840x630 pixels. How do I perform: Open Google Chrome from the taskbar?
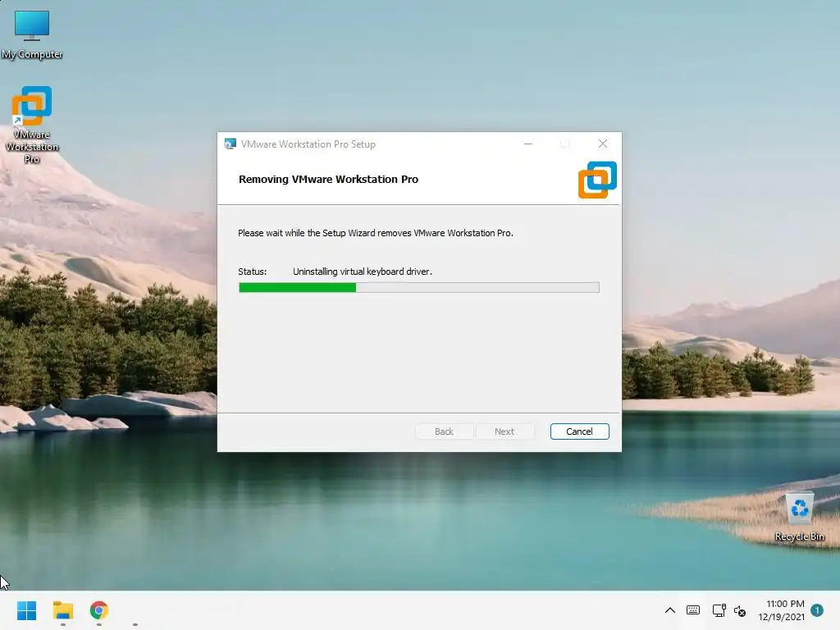99,610
